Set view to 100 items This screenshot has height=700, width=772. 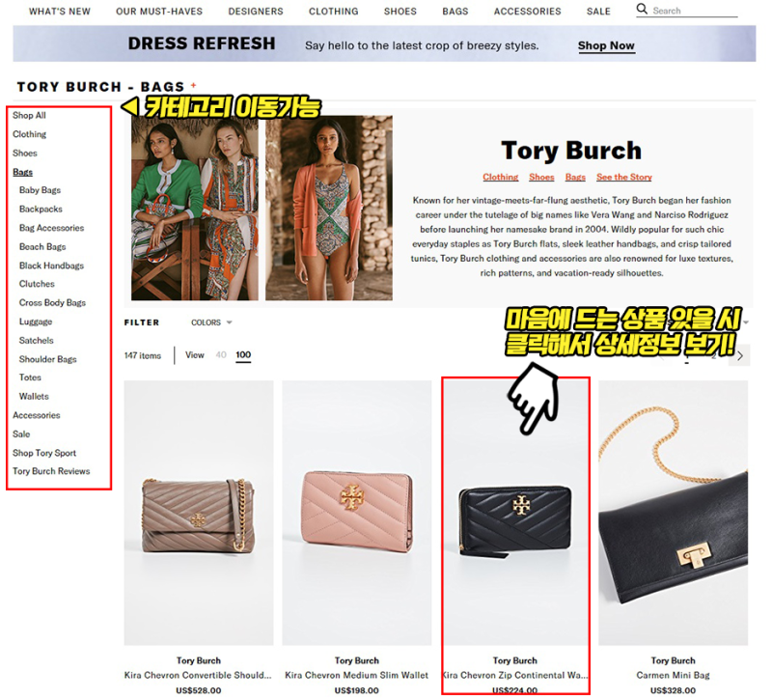coord(243,355)
